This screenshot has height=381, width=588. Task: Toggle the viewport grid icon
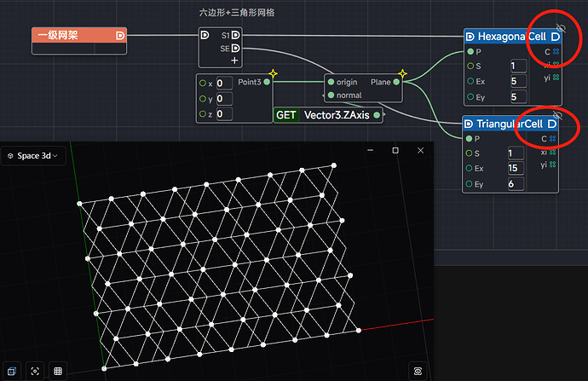(58, 371)
